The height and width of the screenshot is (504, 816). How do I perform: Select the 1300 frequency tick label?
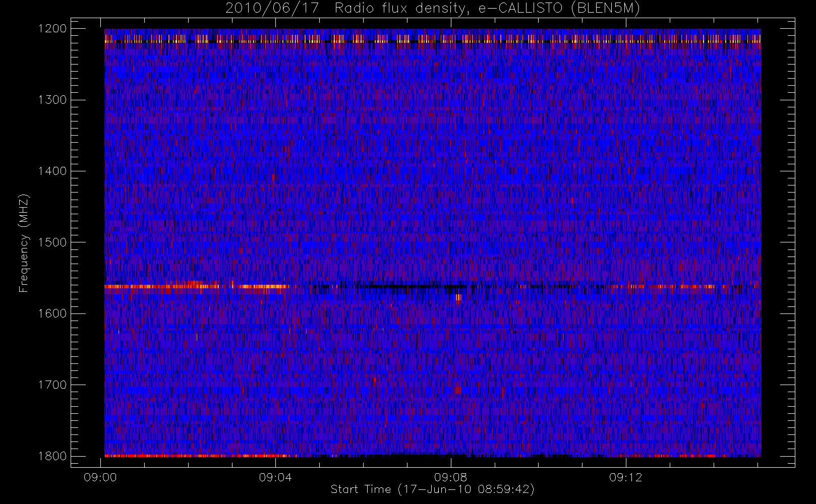(52, 100)
